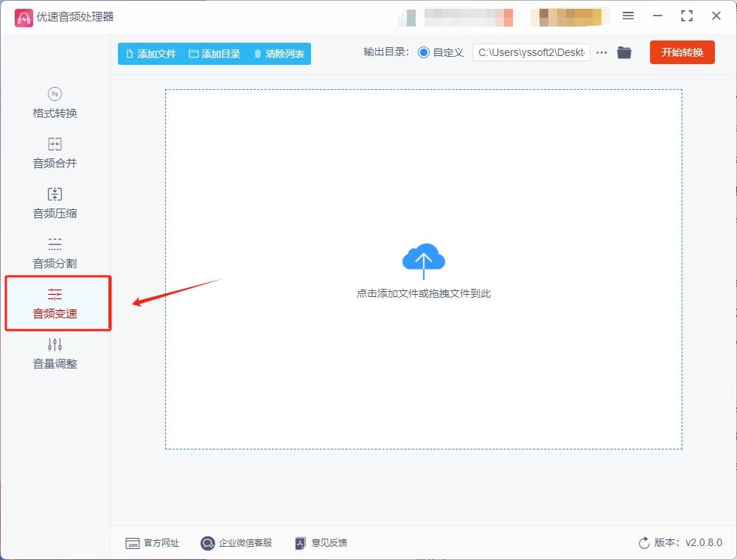Maximize the application window
Image resolution: width=737 pixels, height=560 pixels.
(687, 16)
